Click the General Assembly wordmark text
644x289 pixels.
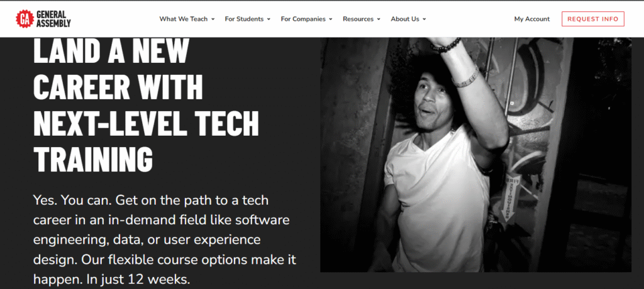53,19
